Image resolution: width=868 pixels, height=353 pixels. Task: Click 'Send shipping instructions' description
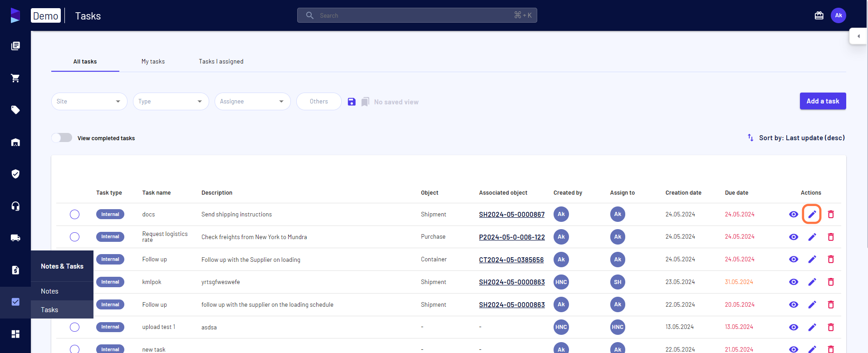(236, 215)
